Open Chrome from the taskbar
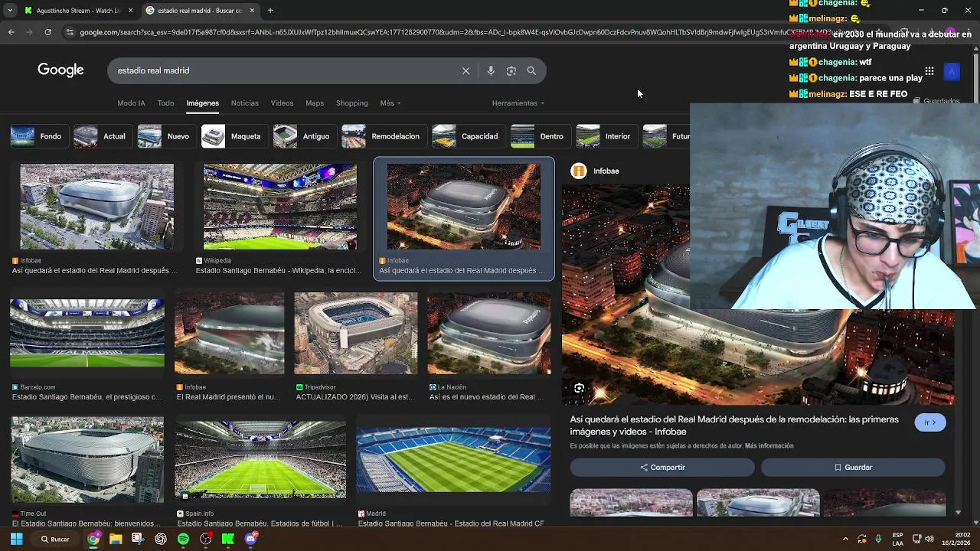The height and width of the screenshot is (551, 980). (x=93, y=539)
